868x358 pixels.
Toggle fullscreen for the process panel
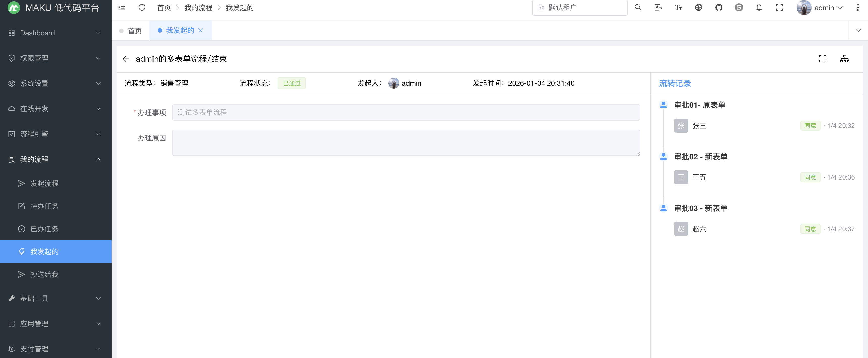click(822, 59)
